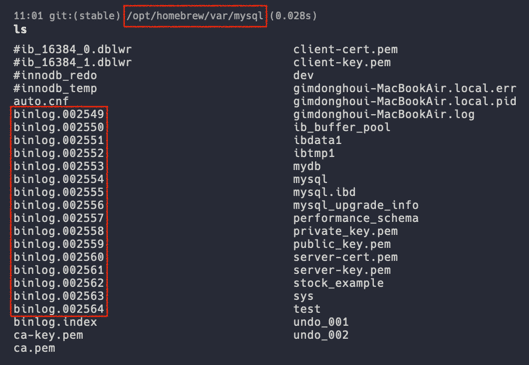Click the binlog.index file entry
Image resolution: width=529 pixels, height=365 pixels.
pyautogui.click(x=55, y=322)
